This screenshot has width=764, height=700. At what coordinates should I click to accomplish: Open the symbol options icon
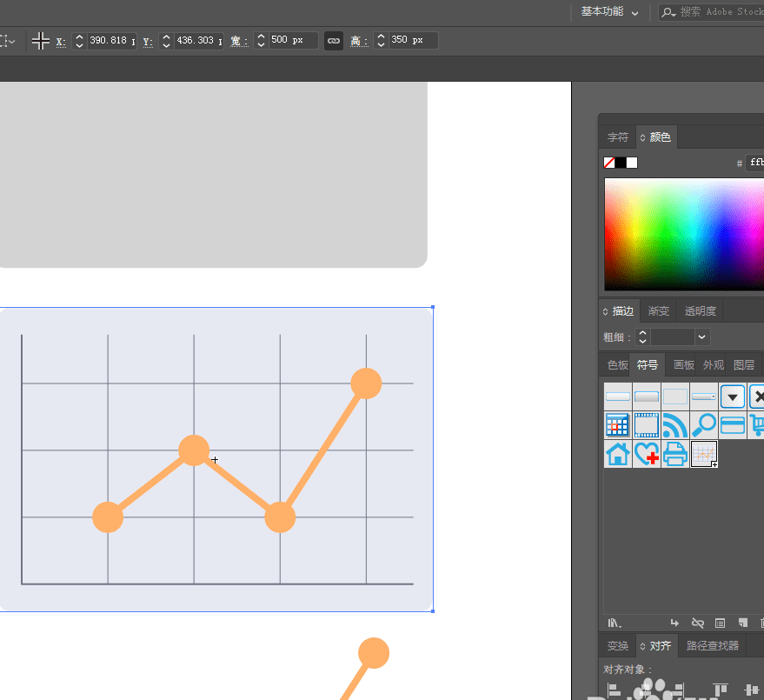[x=721, y=623]
